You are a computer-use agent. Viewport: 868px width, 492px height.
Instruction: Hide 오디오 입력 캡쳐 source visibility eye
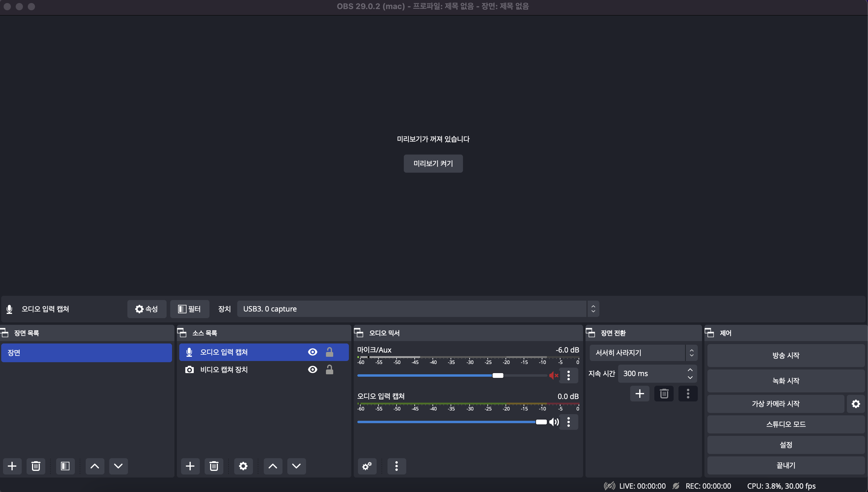coord(313,352)
